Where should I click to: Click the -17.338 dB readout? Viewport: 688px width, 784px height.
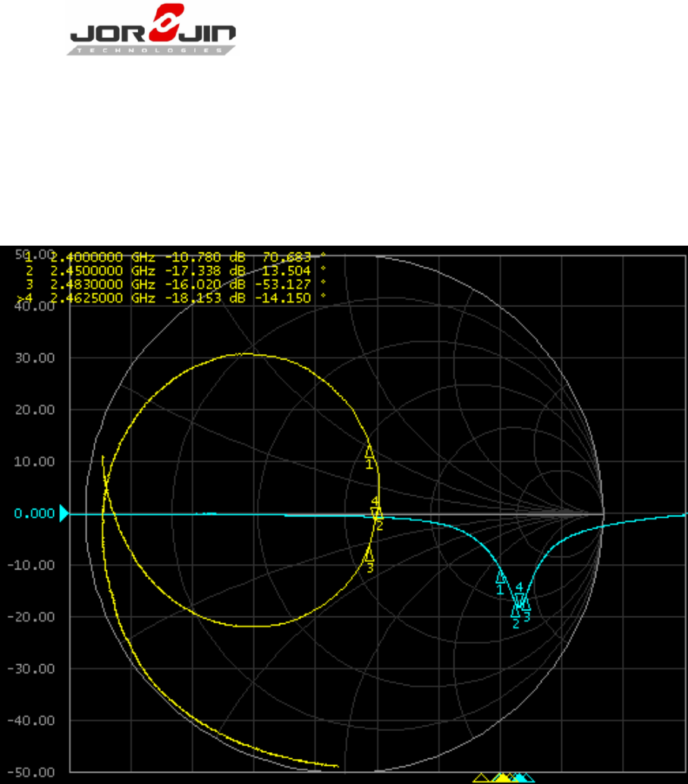[x=205, y=271]
